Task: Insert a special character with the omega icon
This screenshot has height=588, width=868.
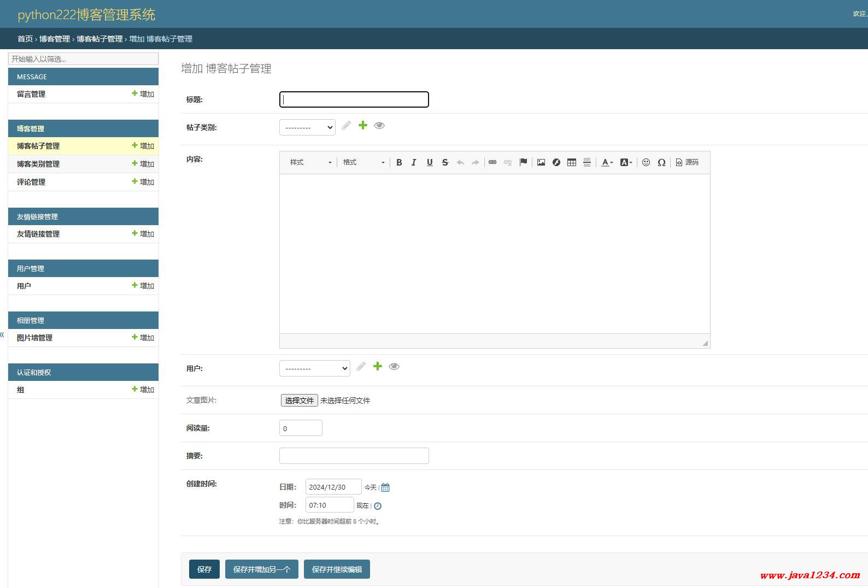Action: [x=661, y=162]
